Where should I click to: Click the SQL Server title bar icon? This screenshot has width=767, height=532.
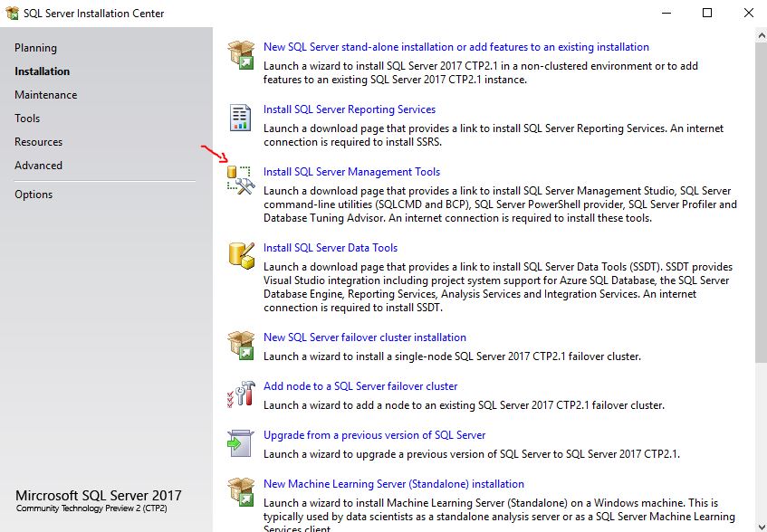coord(13,14)
